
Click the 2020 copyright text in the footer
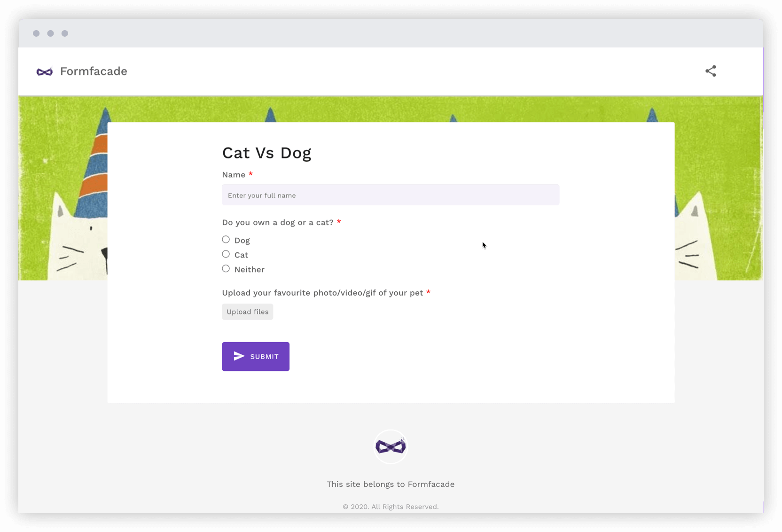tap(391, 507)
